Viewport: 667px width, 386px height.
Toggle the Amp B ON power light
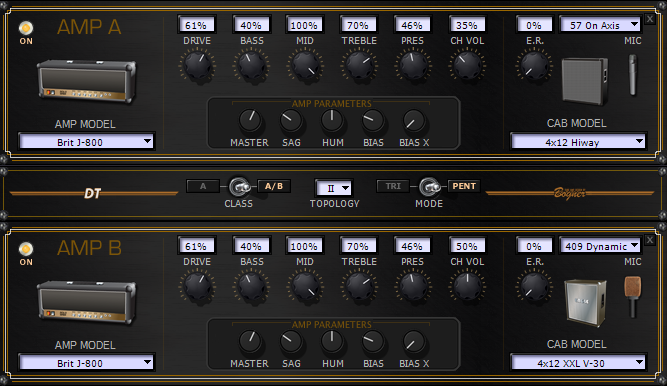(x=26, y=249)
